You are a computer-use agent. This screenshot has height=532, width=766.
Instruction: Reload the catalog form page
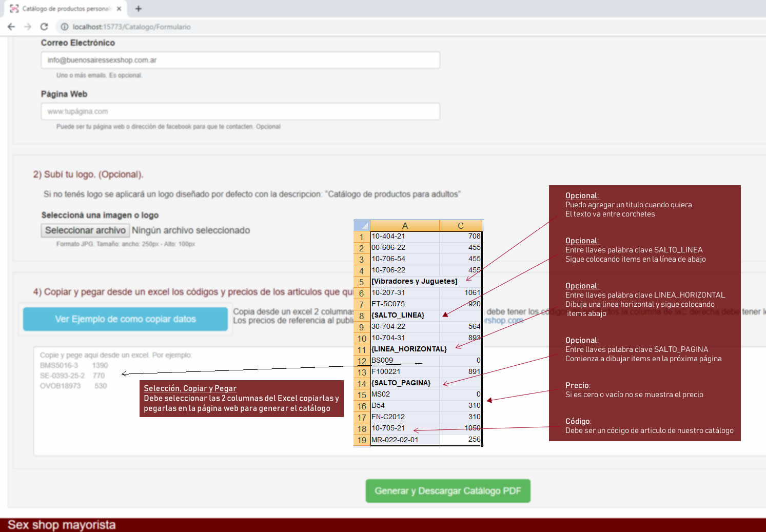(44, 27)
